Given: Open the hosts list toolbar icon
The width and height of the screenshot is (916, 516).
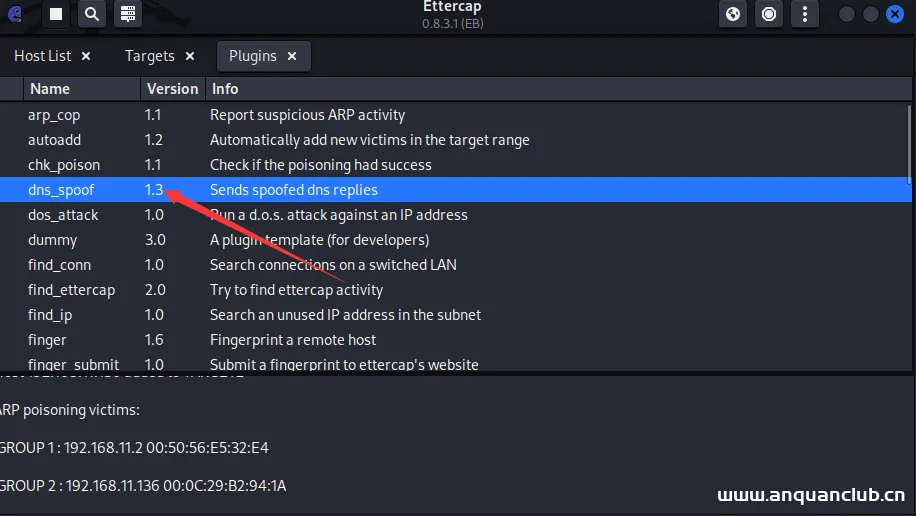Looking at the screenshot, I should point(127,14).
